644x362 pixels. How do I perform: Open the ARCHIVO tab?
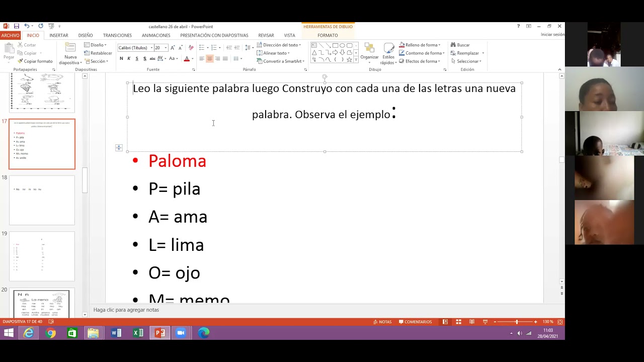10,36
